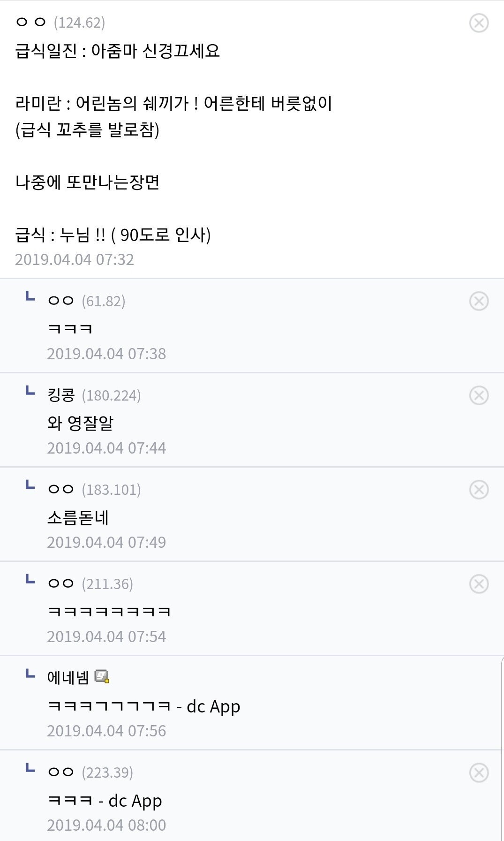This screenshot has width=504, height=841.
Task: Click the timestamp 2019.04.04 07:32
Action: tap(75, 259)
